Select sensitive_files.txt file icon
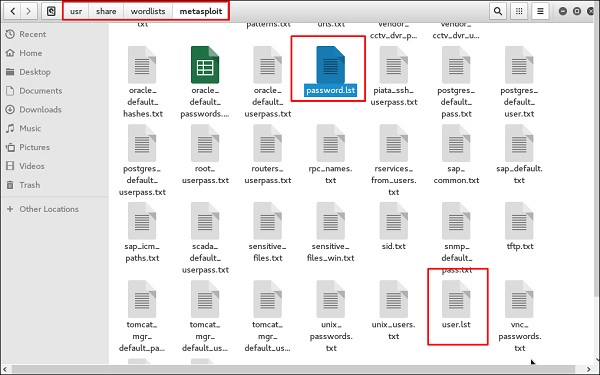Image resolution: width=600 pixels, height=375 pixels. (267, 221)
